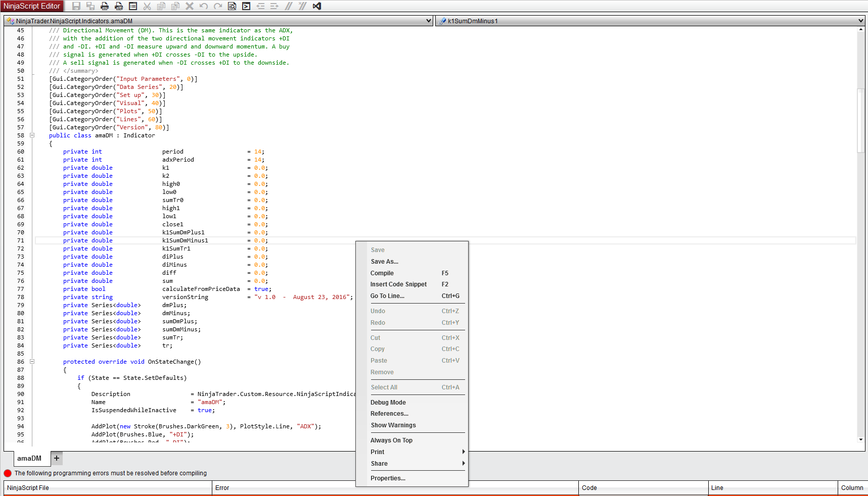This screenshot has width=868, height=496.
Task: Click the comment selection double-slash icon
Action: 289,6
